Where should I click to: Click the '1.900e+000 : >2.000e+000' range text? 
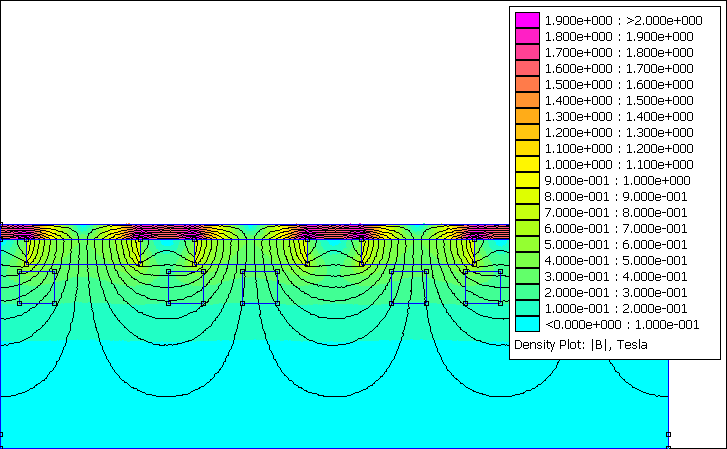(x=623, y=20)
